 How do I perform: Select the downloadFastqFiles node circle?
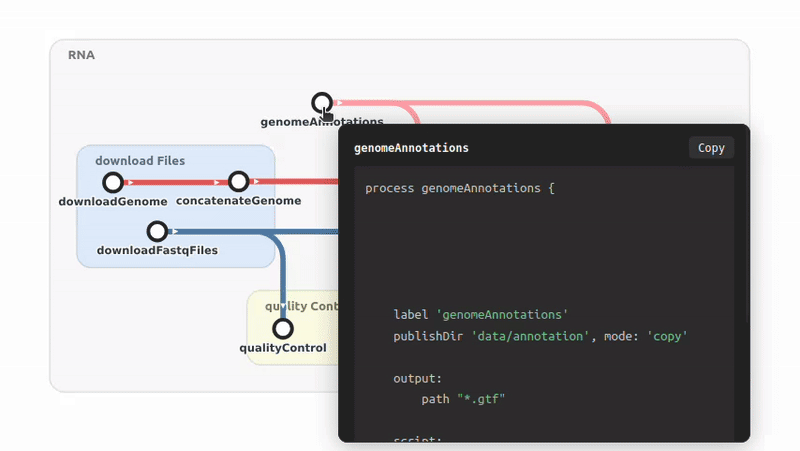[x=157, y=232]
